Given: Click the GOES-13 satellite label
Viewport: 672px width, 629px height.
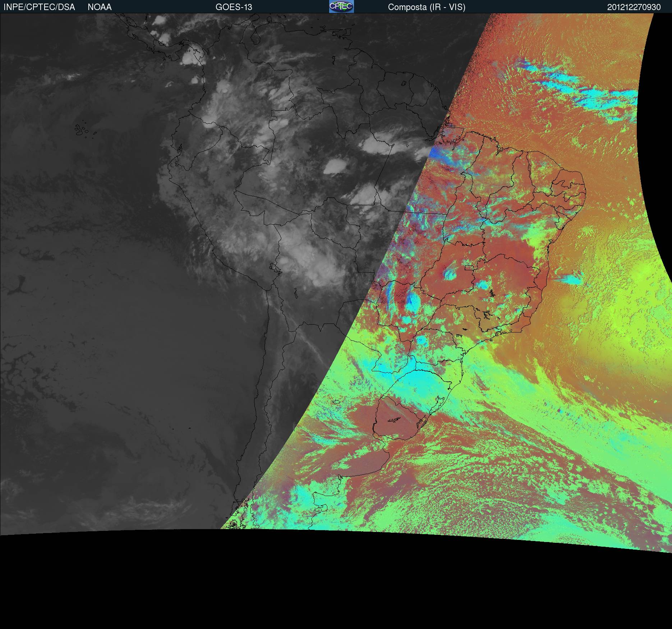Looking at the screenshot, I should [234, 7].
